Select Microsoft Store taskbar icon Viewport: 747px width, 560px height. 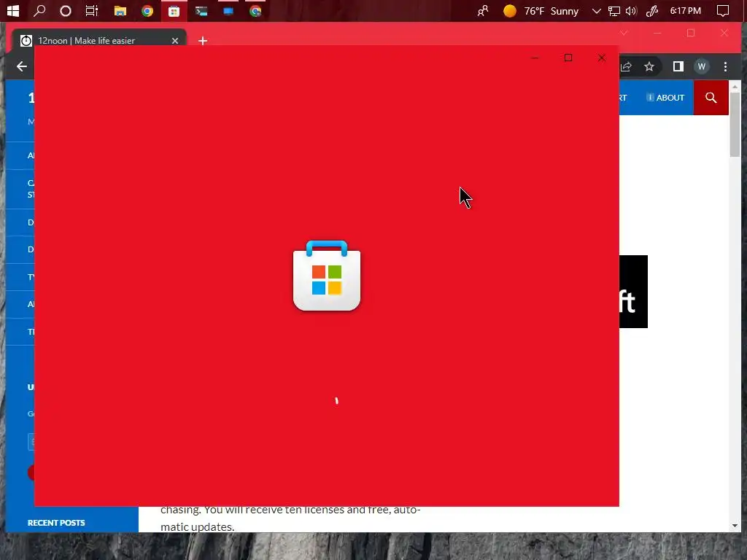click(174, 11)
